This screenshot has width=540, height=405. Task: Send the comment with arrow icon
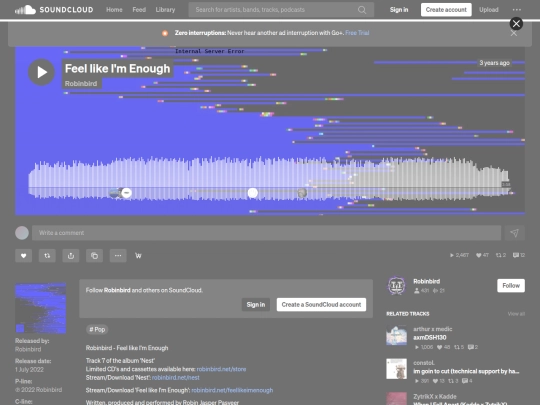[x=515, y=233]
